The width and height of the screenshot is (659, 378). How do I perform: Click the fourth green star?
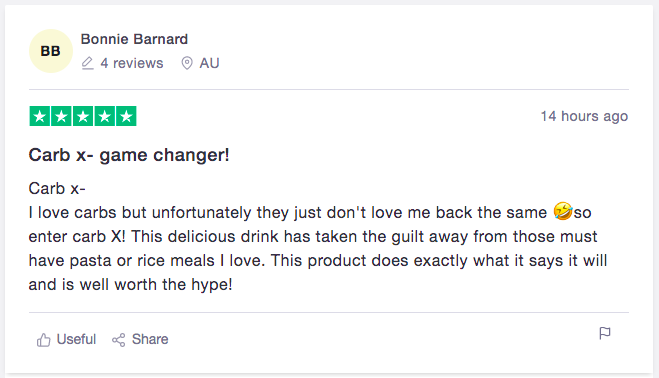(x=105, y=116)
